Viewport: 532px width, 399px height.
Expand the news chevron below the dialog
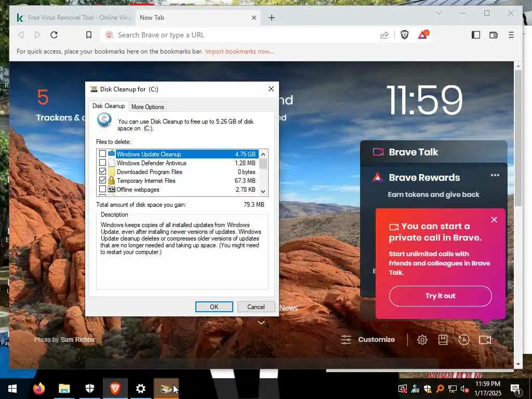(261, 322)
